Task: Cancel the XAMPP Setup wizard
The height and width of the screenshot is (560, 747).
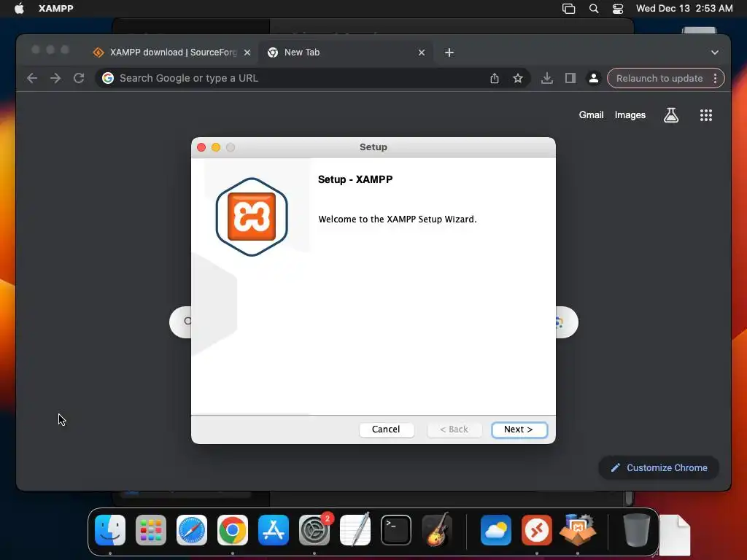Action: (x=387, y=429)
